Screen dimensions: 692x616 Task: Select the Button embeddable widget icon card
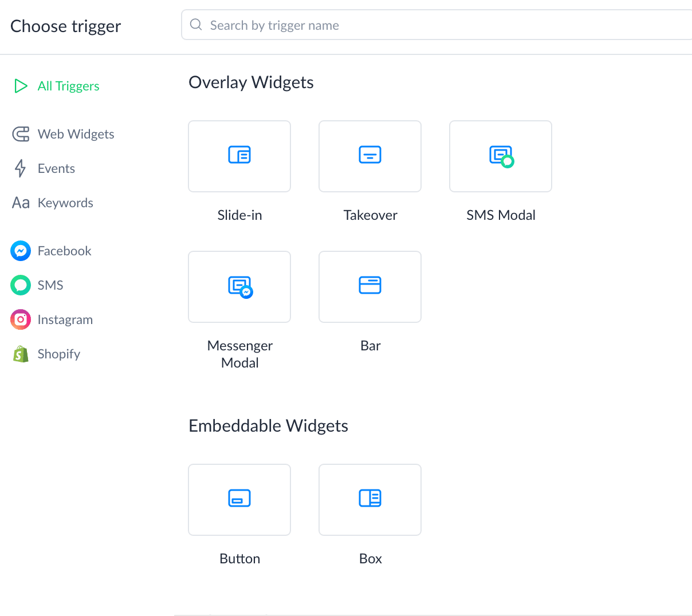(239, 500)
